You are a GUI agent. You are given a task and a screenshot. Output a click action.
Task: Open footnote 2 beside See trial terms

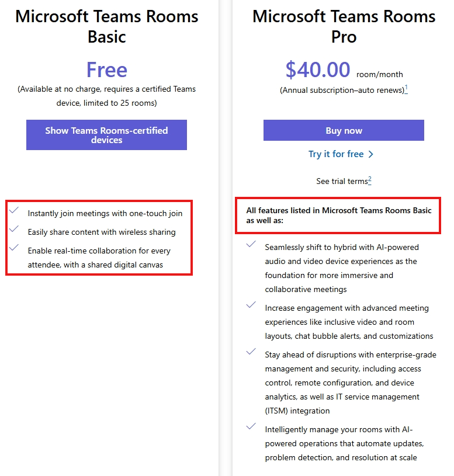pyautogui.click(x=370, y=180)
